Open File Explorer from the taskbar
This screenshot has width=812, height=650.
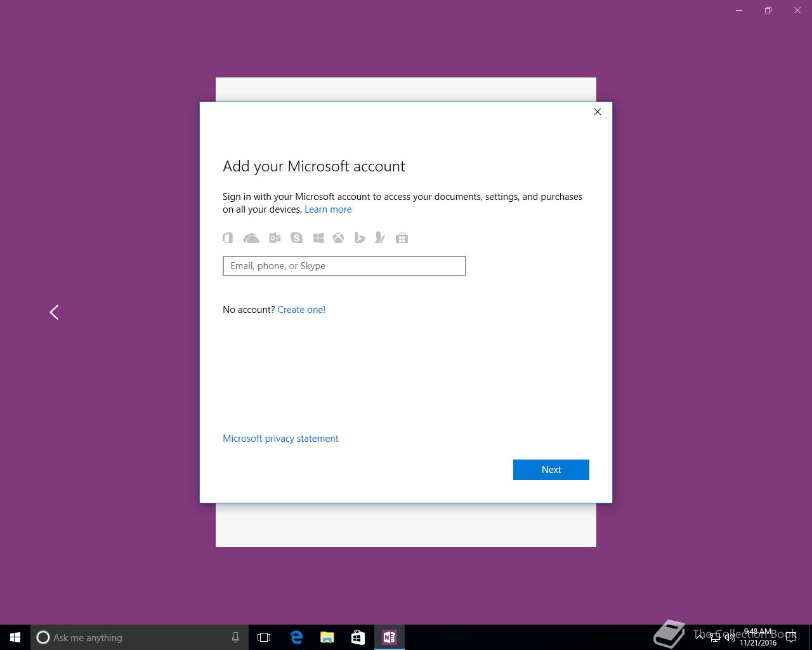[327, 637]
